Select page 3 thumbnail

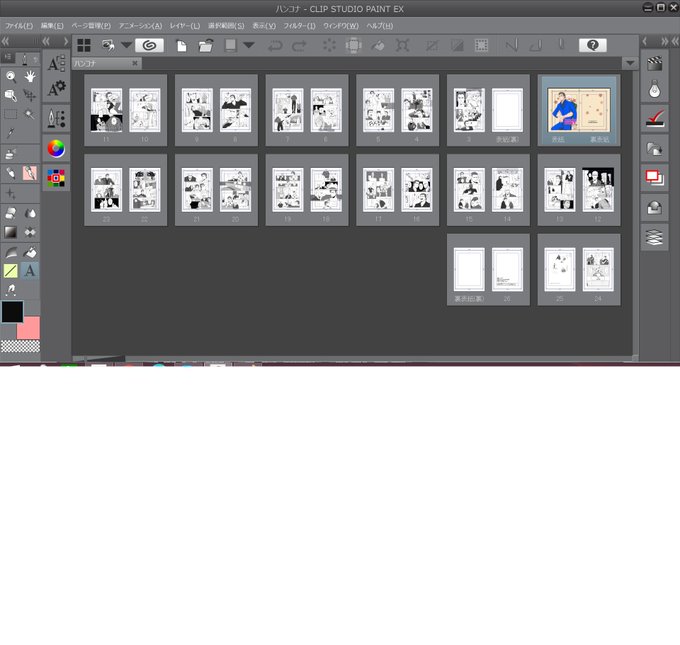click(x=469, y=110)
